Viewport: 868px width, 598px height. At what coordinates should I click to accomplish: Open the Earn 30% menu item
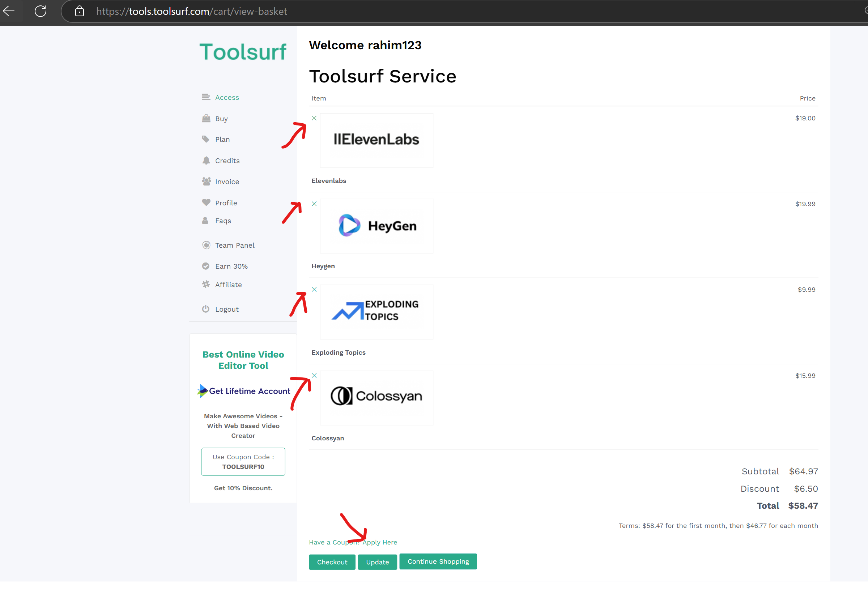tap(231, 266)
